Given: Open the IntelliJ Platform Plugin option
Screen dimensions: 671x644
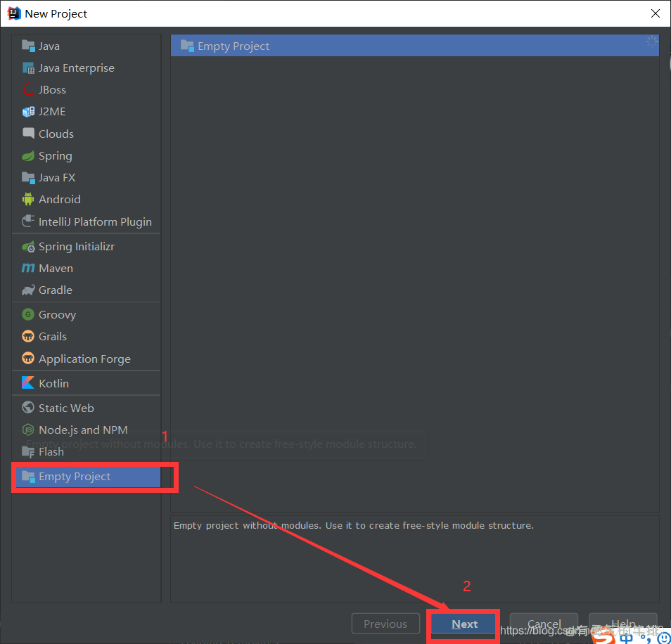Looking at the screenshot, I should [x=94, y=222].
